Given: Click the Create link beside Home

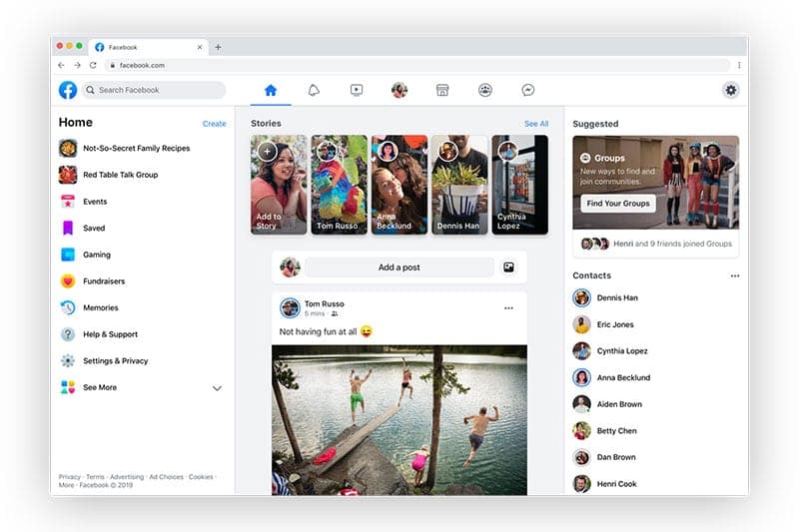Looking at the screenshot, I should click(x=214, y=124).
